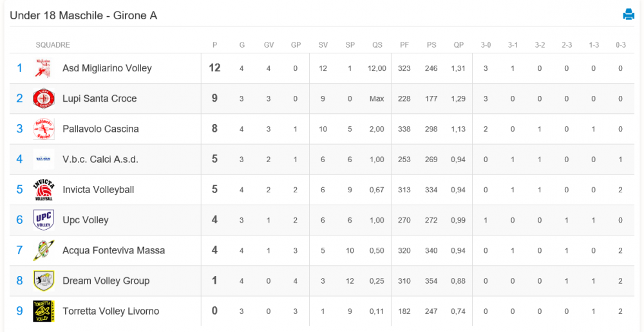Click the 3-0 column header
This screenshot has height=332, width=644.
tap(486, 45)
